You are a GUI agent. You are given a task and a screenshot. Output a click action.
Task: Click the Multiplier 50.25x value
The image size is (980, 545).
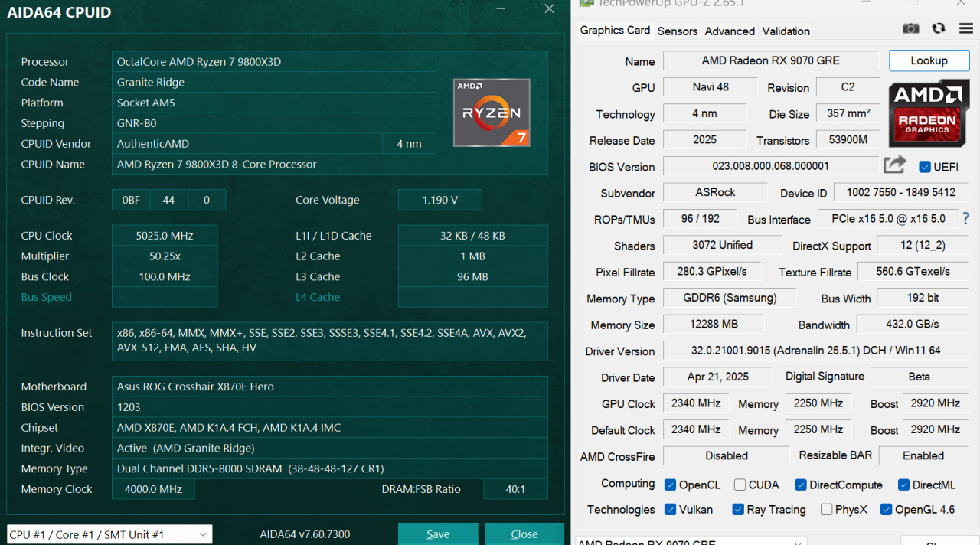coord(165,256)
